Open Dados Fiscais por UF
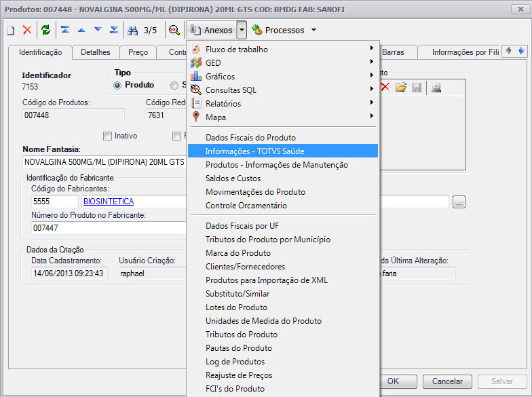Viewport: 532px width, 397px height. (x=282, y=225)
